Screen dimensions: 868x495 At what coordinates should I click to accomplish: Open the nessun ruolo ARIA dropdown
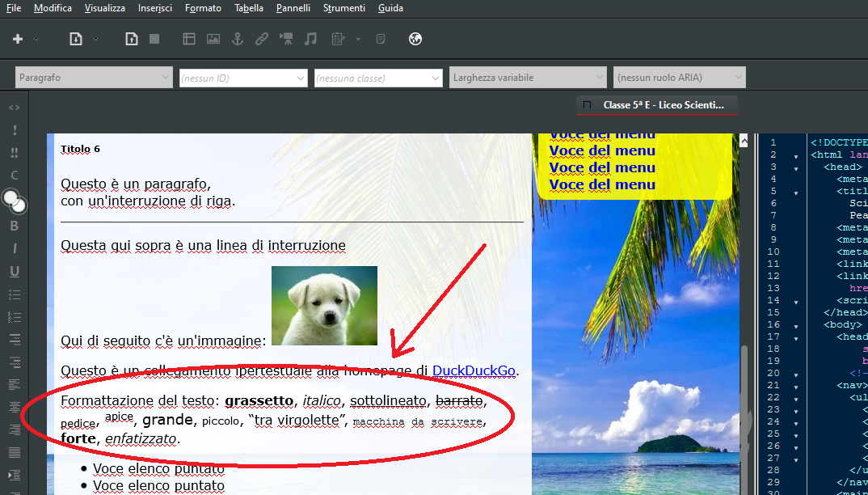point(679,78)
